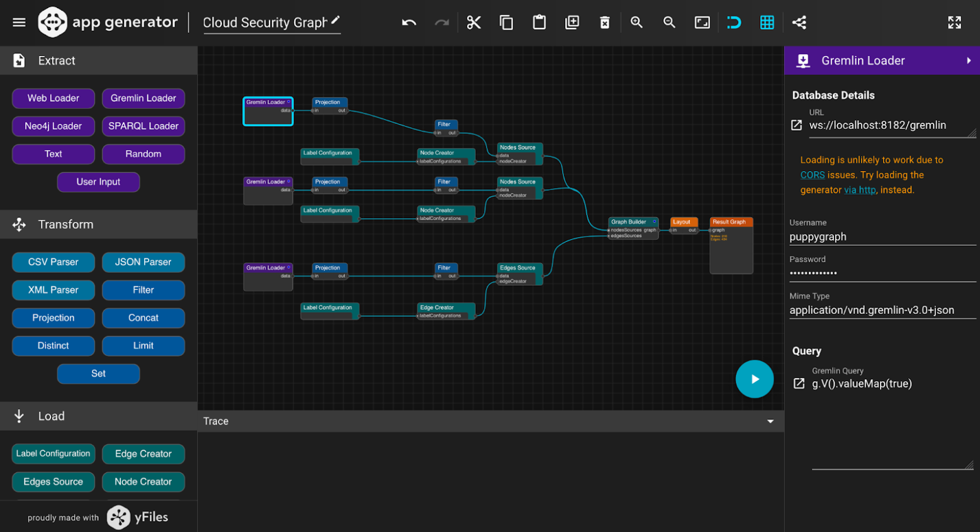This screenshot has height=532, width=980.
Task: Click the Duplicate node icon
Action: pyautogui.click(x=572, y=22)
